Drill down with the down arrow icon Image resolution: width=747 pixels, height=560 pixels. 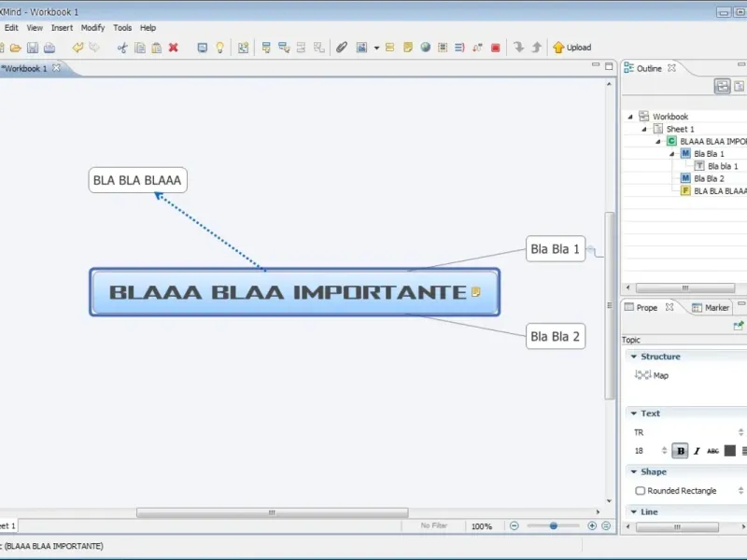click(x=519, y=48)
